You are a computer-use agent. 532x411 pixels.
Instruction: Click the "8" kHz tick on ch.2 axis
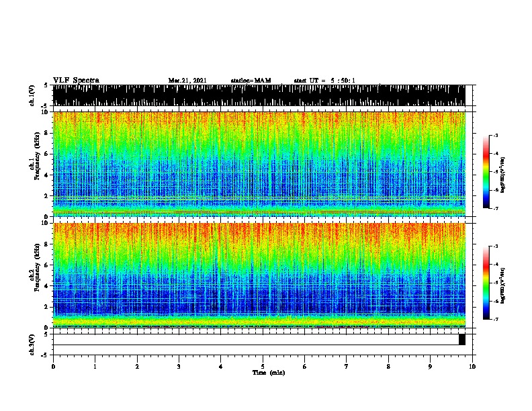pyautogui.click(x=47, y=244)
